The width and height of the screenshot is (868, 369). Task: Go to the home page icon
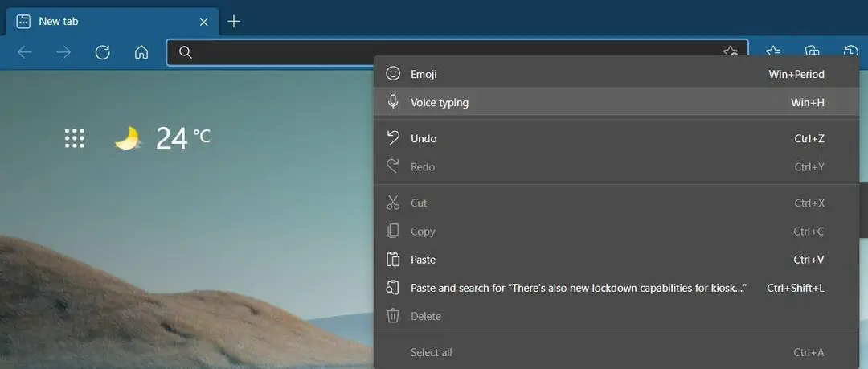[141, 52]
